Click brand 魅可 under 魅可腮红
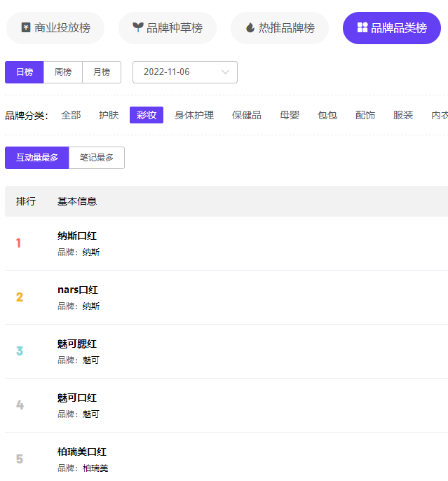This screenshot has width=448, height=481. point(91,360)
